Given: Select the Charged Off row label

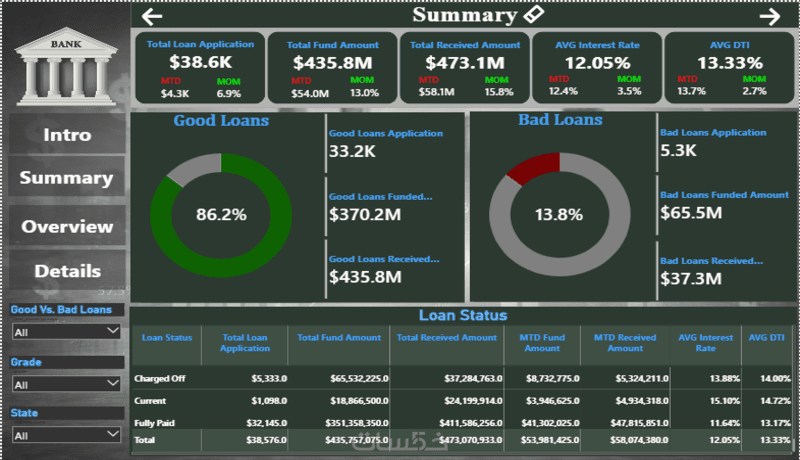Looking at the screenshot, I should coord(160,378).
